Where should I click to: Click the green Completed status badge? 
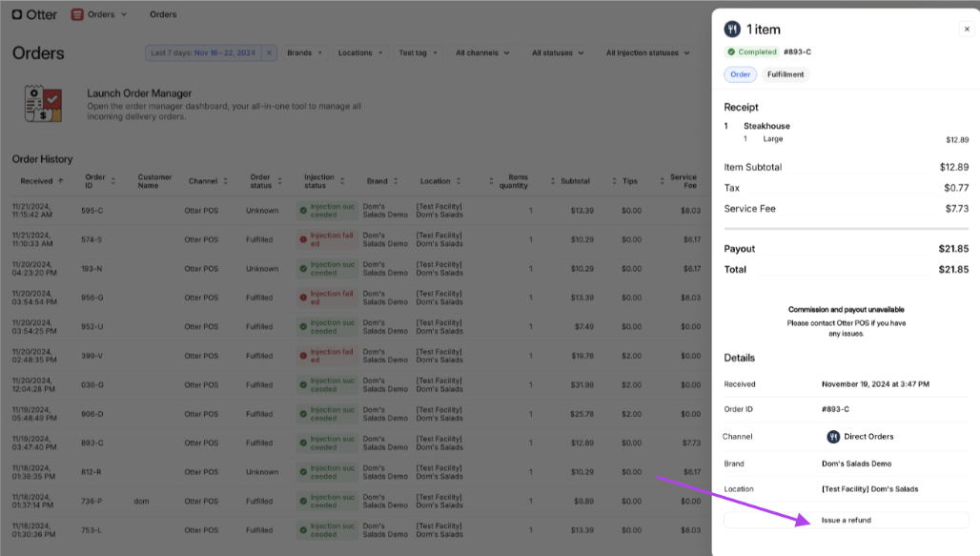coord(751,51)
